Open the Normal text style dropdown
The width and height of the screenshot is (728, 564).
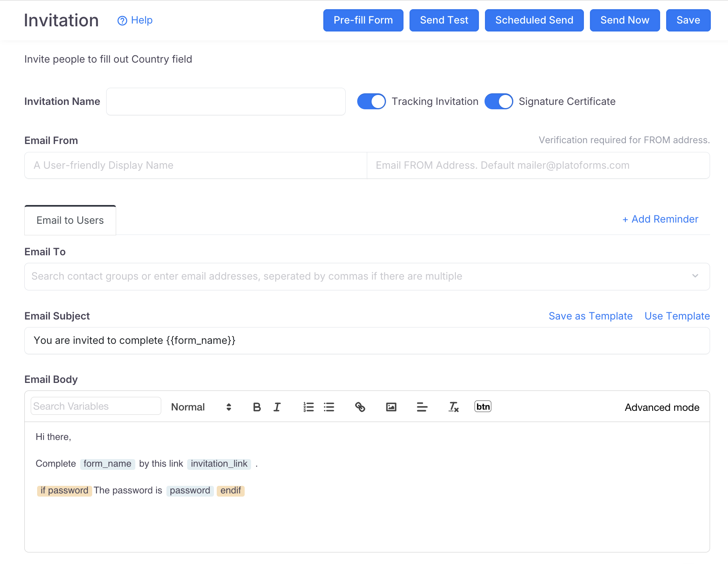point(201,407)
